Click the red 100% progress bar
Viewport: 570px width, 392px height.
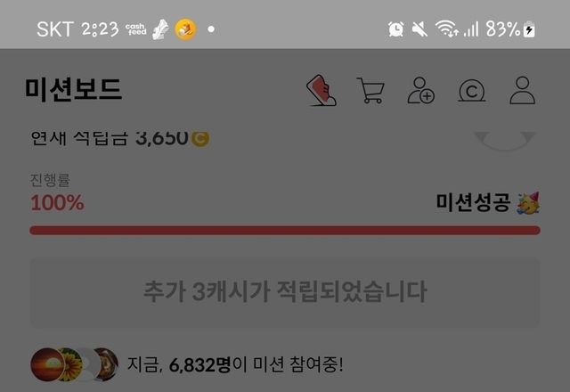pyautogui.click(x=285, y=230)
